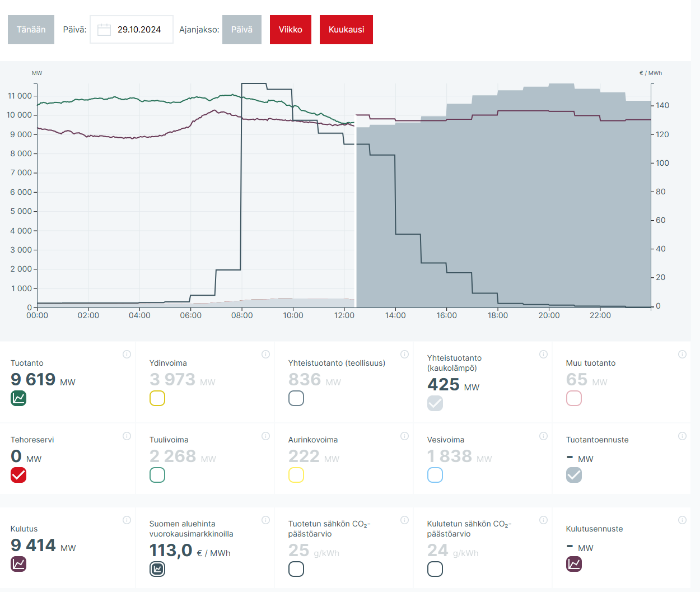Toggle Kulutus purple chart icon
The height and width of the screenshot is (592, 700).
(18, 564)
